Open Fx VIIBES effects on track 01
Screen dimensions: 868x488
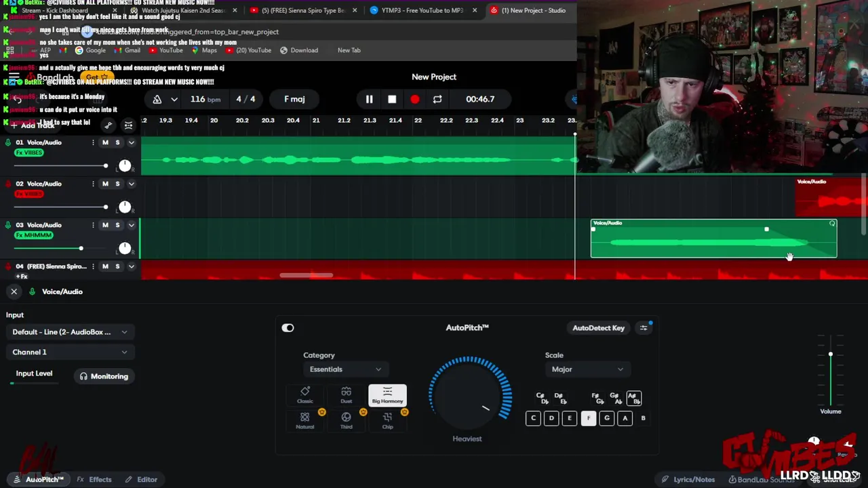click(x=29, y=152)
